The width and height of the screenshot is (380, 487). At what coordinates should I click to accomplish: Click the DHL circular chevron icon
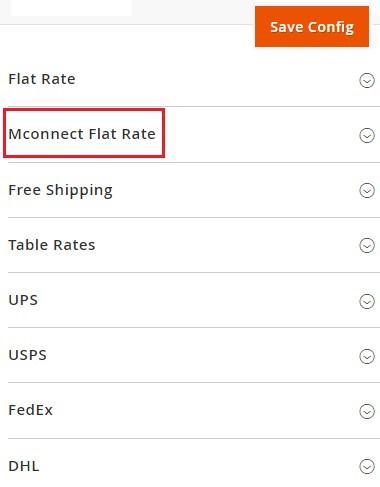click(x=367, y=466)
